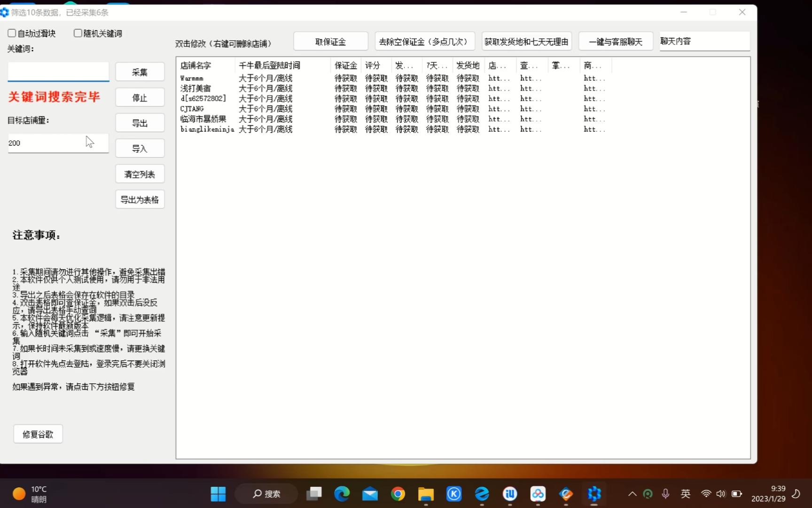The height and width of the screenshot is (508, 812).
Task: Click the 修复谷歌 button
Action: tap(38, 434)
